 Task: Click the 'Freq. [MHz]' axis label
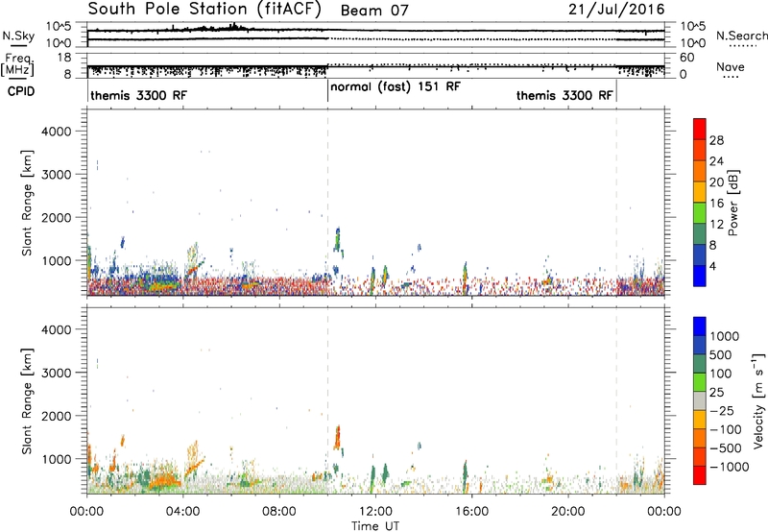[17, 65]
